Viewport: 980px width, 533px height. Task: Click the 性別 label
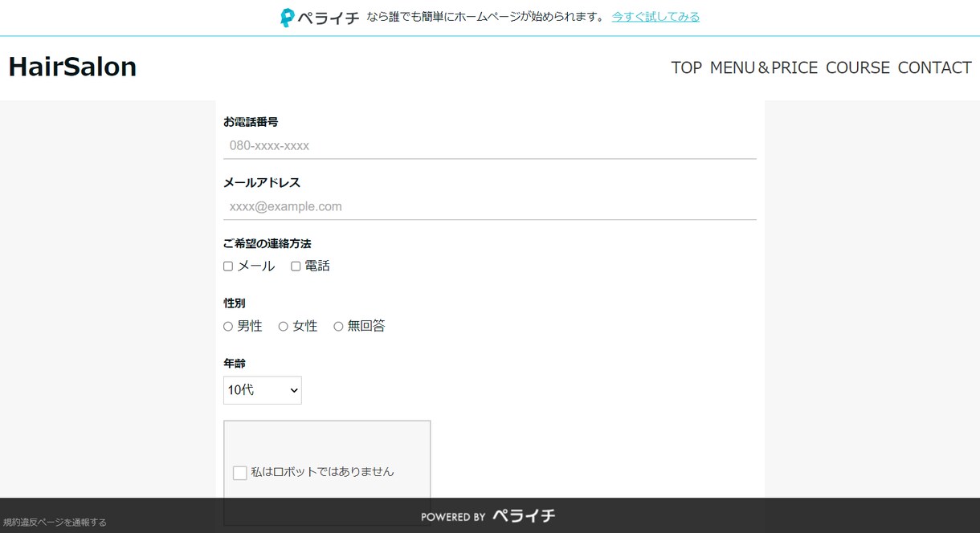[x=235, y=303]
